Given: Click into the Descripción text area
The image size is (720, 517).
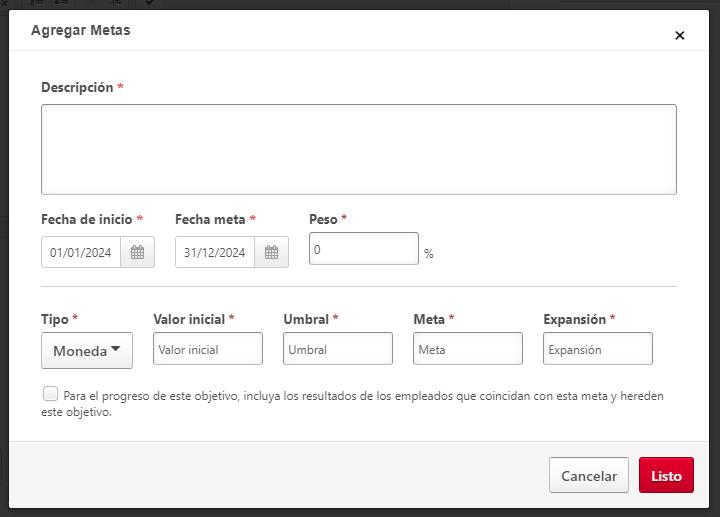Looking at the screenshot, I should coord(358,149).
